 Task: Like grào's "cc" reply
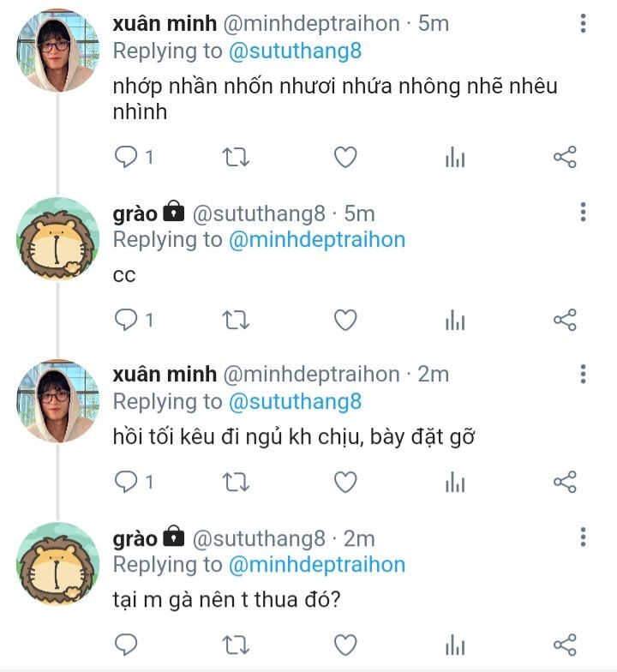click(345, 320)
